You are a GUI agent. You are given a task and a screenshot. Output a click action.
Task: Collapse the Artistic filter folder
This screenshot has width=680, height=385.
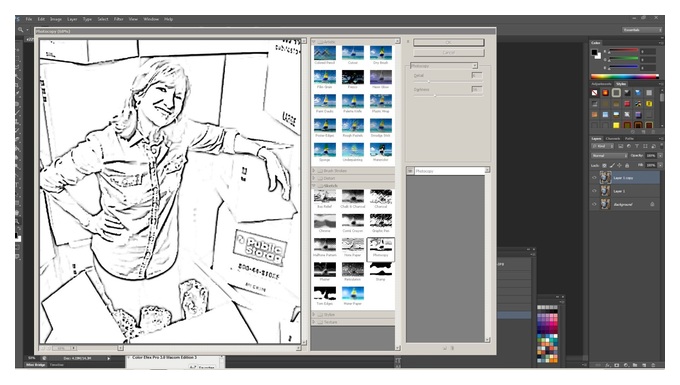314,42
